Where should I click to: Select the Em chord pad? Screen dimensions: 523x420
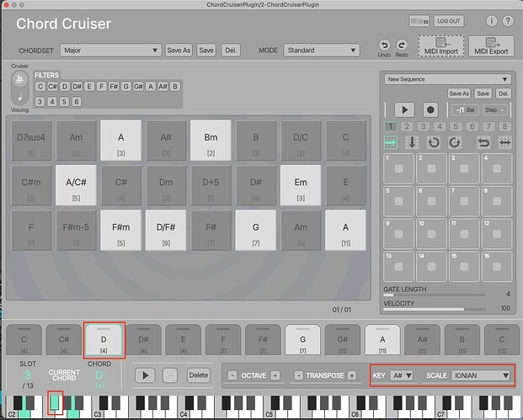301,185
